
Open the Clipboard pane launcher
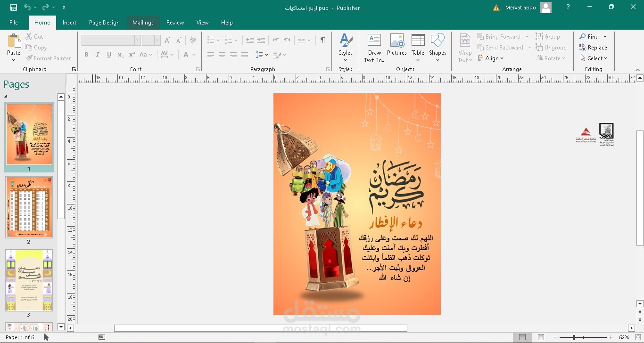(x=74, y=69)
